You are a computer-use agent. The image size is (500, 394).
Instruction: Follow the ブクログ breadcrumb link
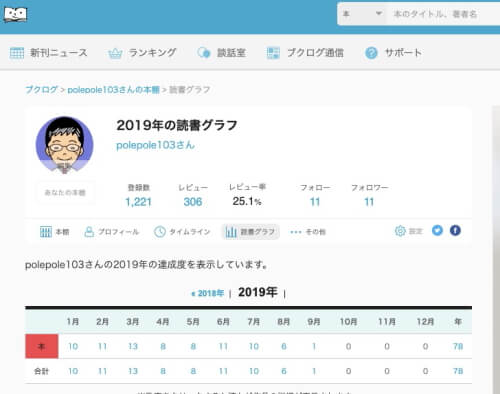coord(42,90)
